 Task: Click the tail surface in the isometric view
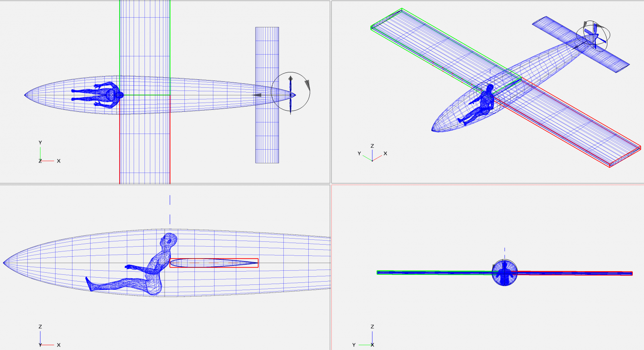pos(581,44)
